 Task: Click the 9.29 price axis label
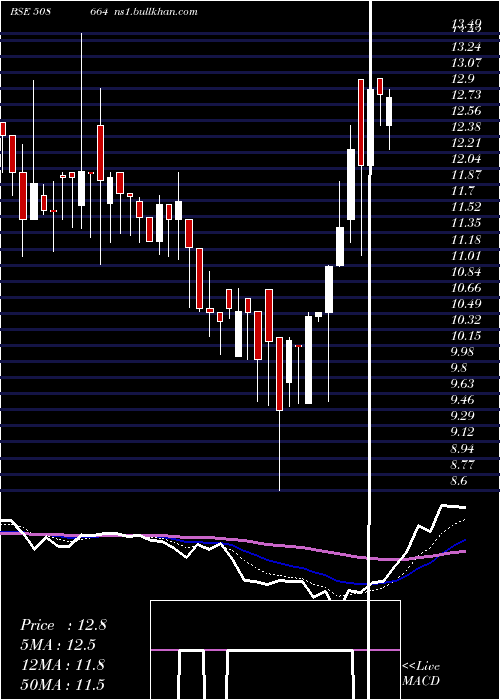point(463,416)
